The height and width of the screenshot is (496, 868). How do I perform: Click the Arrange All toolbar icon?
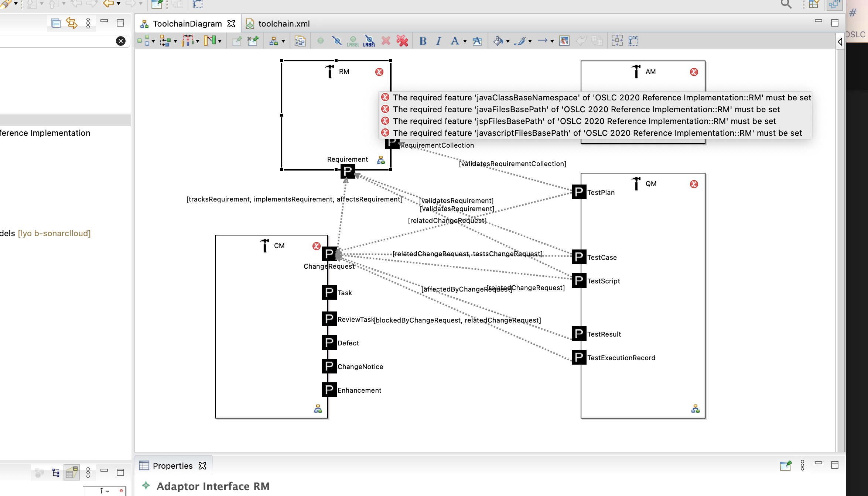coord(143,41)
